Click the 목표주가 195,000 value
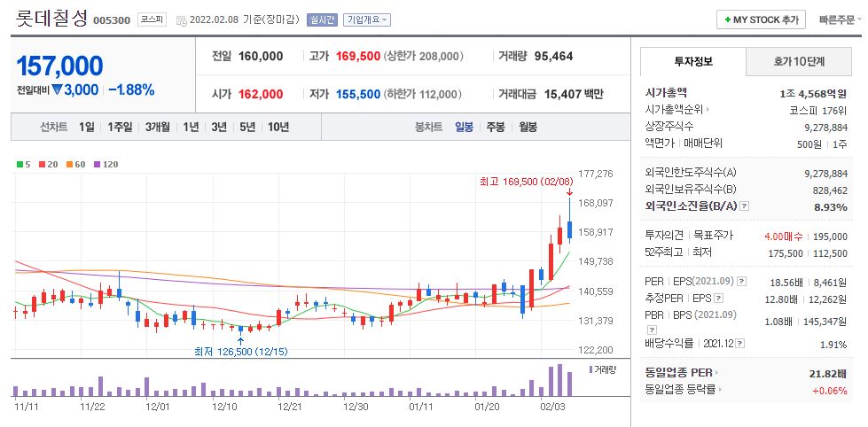Image resolution: width=868 pixels, height=427 pixels. (831, 237)
